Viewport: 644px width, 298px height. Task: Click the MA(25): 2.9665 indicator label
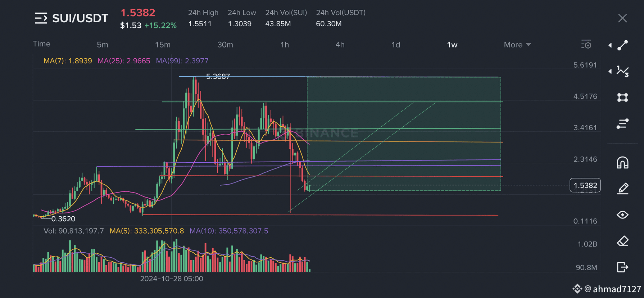124,61
